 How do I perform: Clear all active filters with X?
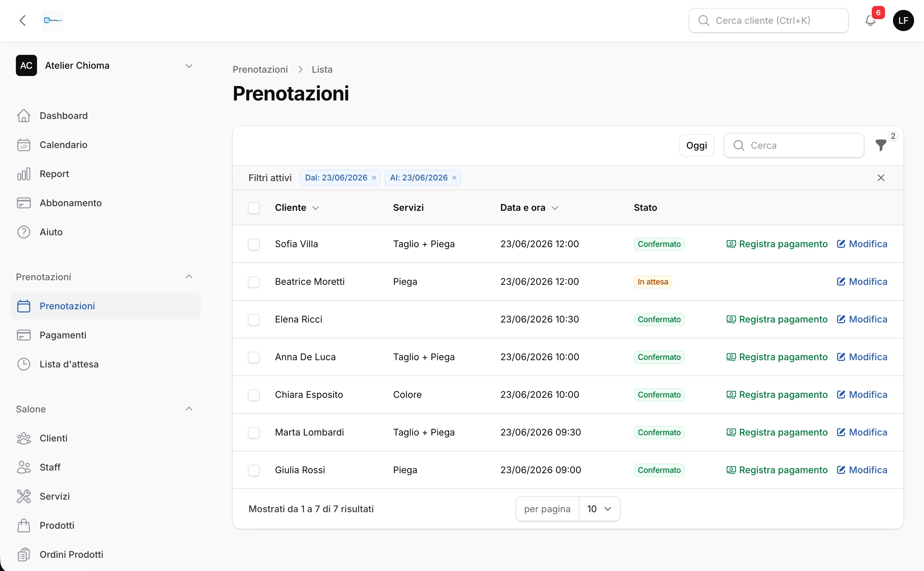point(881,178)
